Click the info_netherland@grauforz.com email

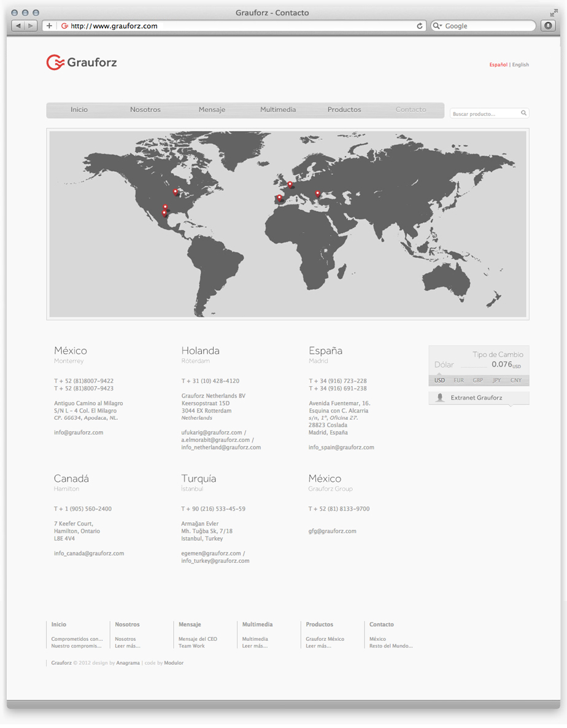coord(221,447)
